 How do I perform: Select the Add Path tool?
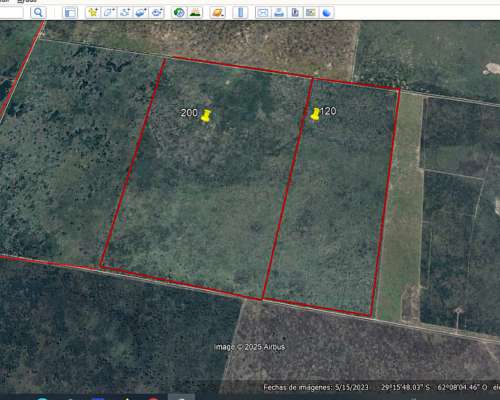click(125, 13)
